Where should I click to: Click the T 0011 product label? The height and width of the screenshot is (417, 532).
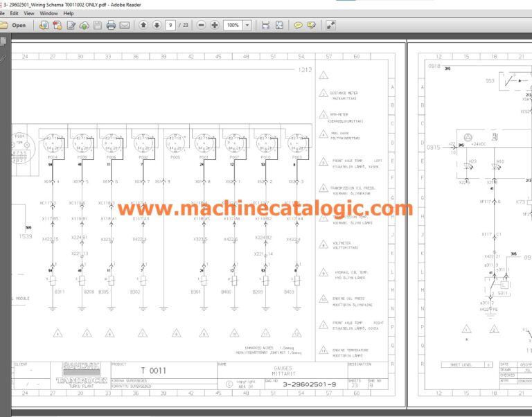(154, 371)
